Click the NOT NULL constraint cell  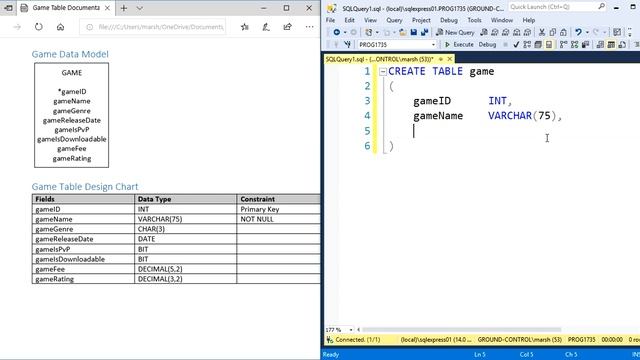click(x=278, y=219)
